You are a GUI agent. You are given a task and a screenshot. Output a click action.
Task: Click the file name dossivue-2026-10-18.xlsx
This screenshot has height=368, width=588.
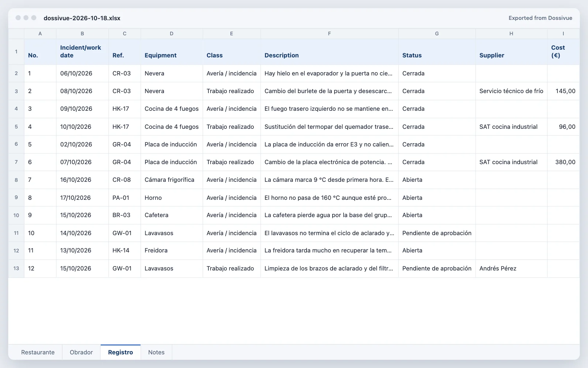click(82, 18)
